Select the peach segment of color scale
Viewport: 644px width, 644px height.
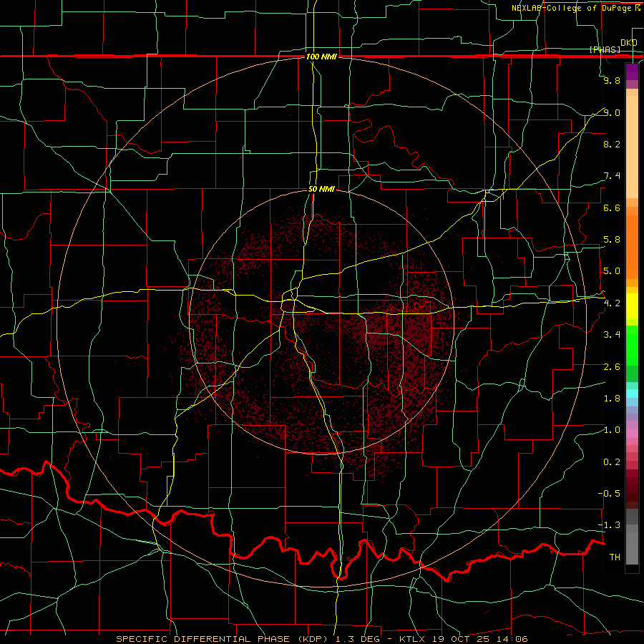click(632, 148)
